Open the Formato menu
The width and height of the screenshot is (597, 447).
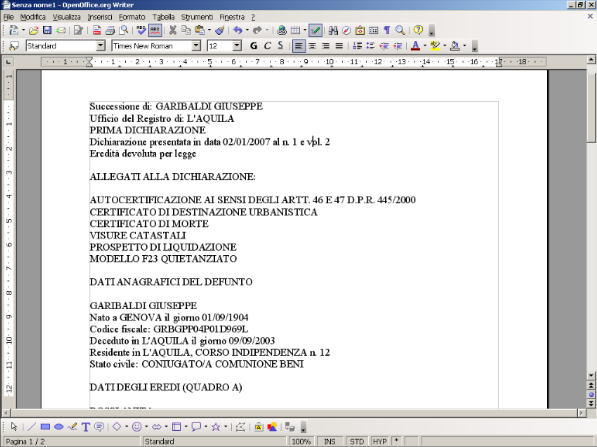click(x=132, y=17)
